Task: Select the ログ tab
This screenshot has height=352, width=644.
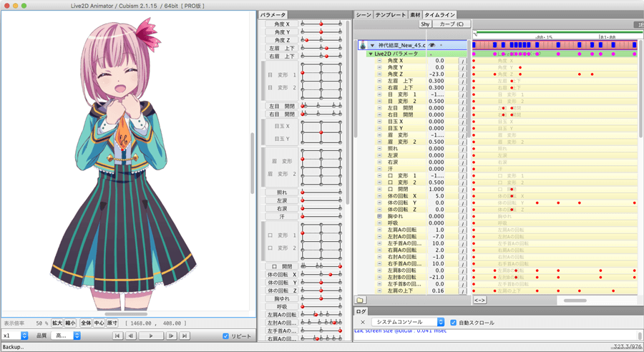Action: coord(361,311)
